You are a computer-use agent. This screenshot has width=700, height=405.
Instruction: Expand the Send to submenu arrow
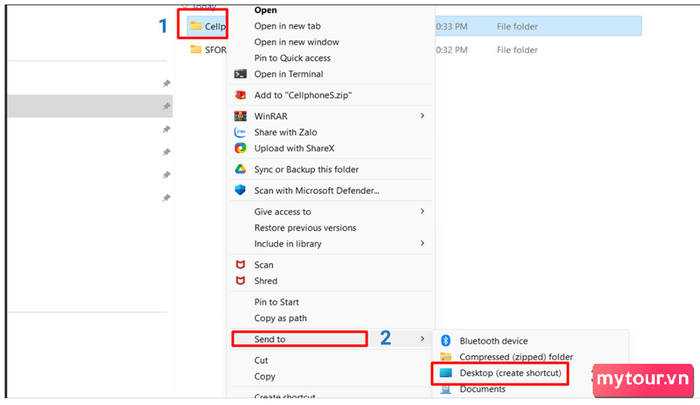422,339
